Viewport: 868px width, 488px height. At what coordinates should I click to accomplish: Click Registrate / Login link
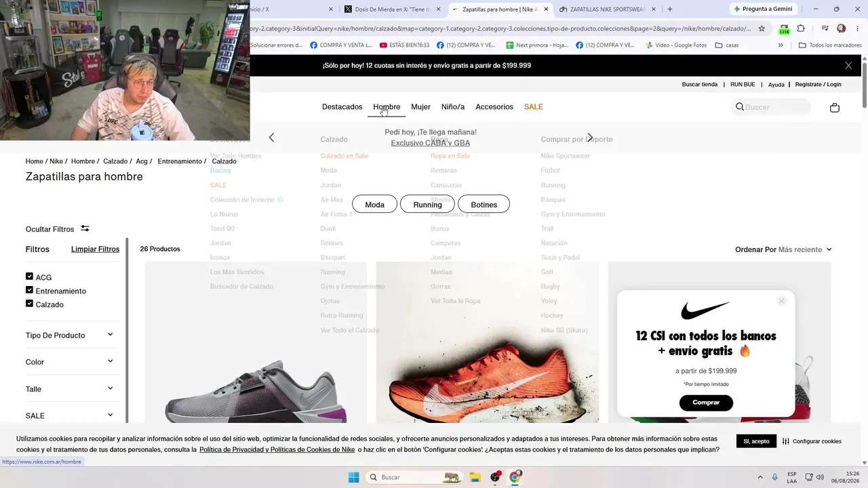818,85
